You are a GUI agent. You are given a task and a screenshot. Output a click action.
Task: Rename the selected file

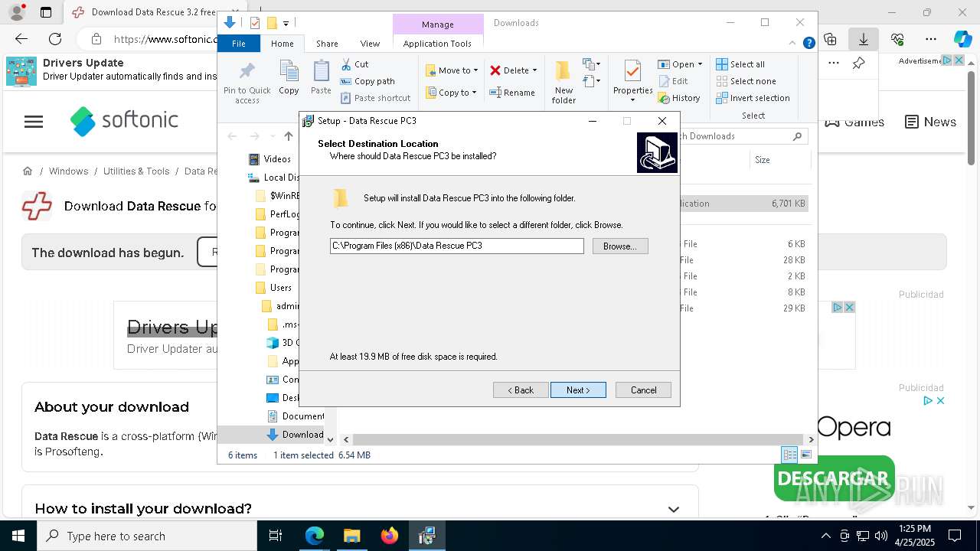point(512,93)
